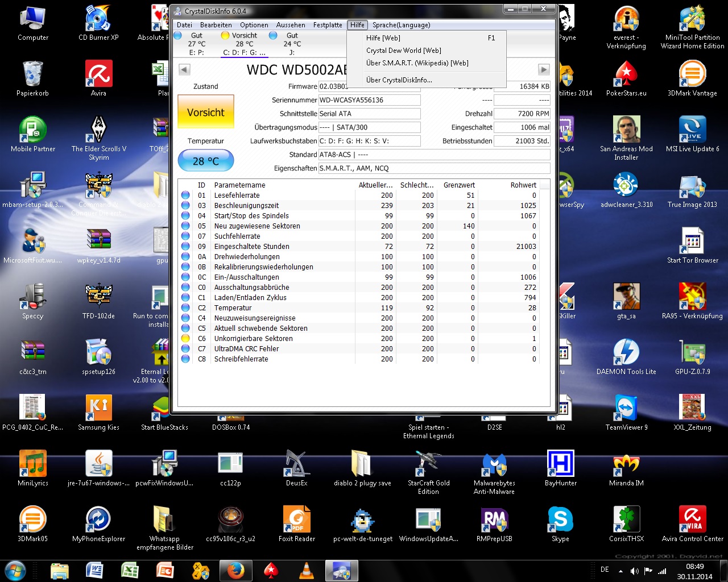Open the RMPrepUSB desktop icon

click(x=494, y=525)
